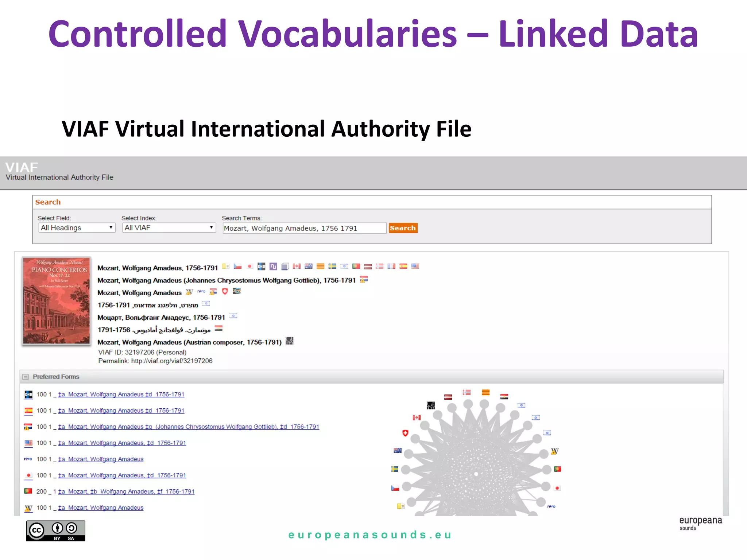
Task: Click the icon after the 'Austrian composer' heading
Action: (x=289, y=341)
